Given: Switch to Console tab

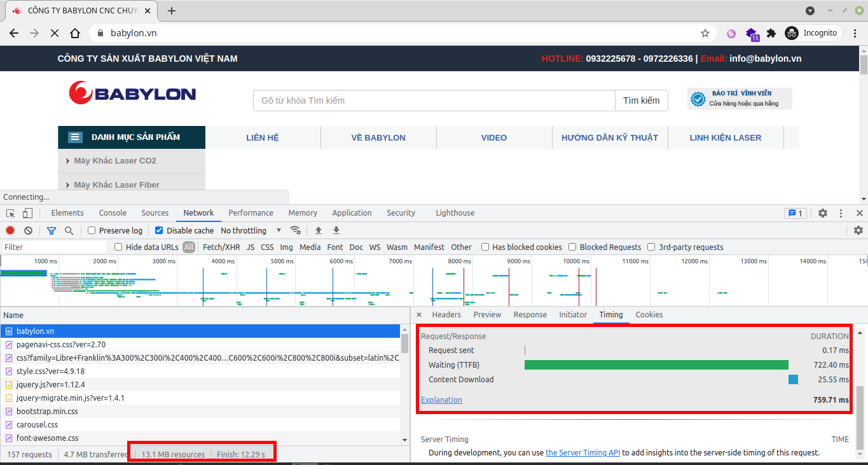Looking at the screenshot, I should click(113, 213).
